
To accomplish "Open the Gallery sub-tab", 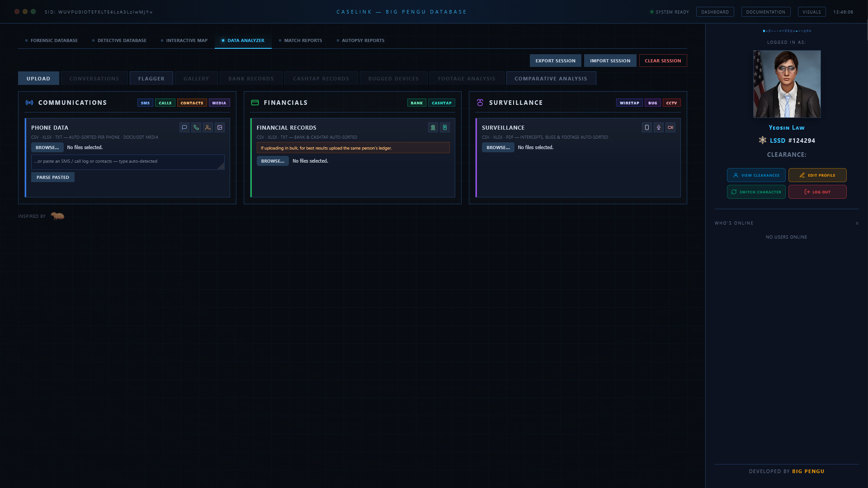I will (x=197, y=79).
